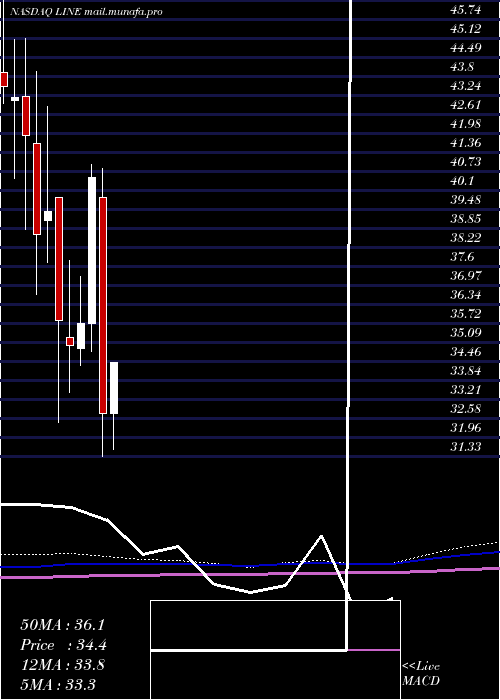Image resolution: width=500 pixels, height=700 pixels.
Task: Click the 35.72 price axis label
Action: click(x=466, y=313)
